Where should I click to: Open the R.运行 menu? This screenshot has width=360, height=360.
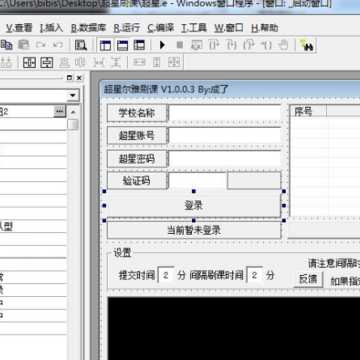[x=127, y=28]
